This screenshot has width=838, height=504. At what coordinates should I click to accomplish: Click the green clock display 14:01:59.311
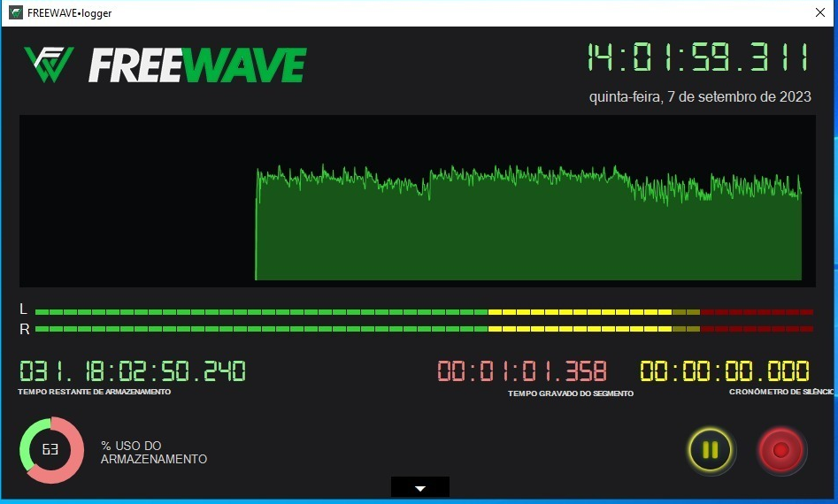point(698,57)
